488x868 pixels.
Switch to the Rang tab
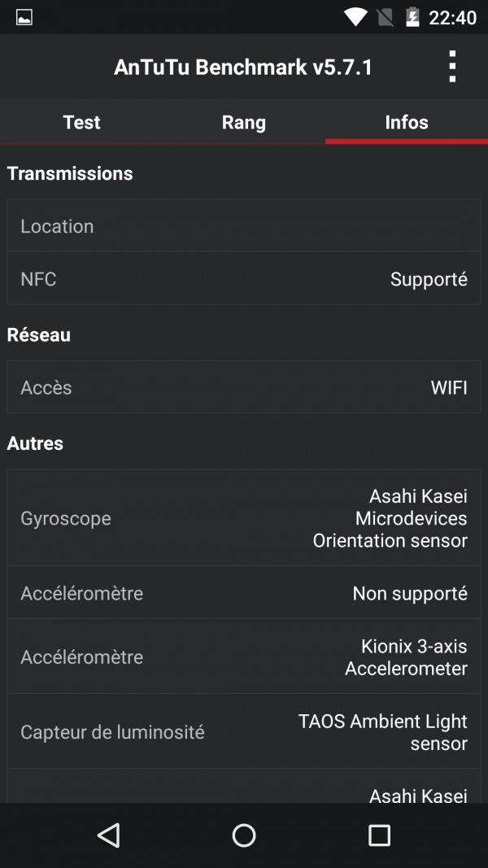point(244,122)
